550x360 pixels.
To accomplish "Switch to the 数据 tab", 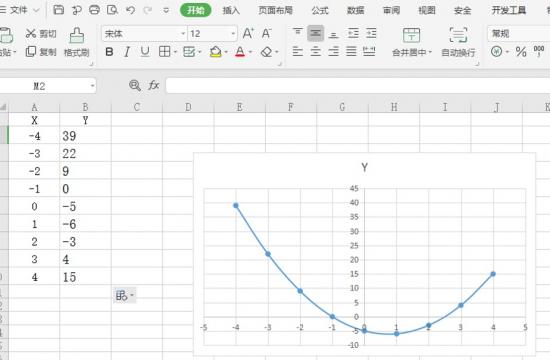I will 355,10.
